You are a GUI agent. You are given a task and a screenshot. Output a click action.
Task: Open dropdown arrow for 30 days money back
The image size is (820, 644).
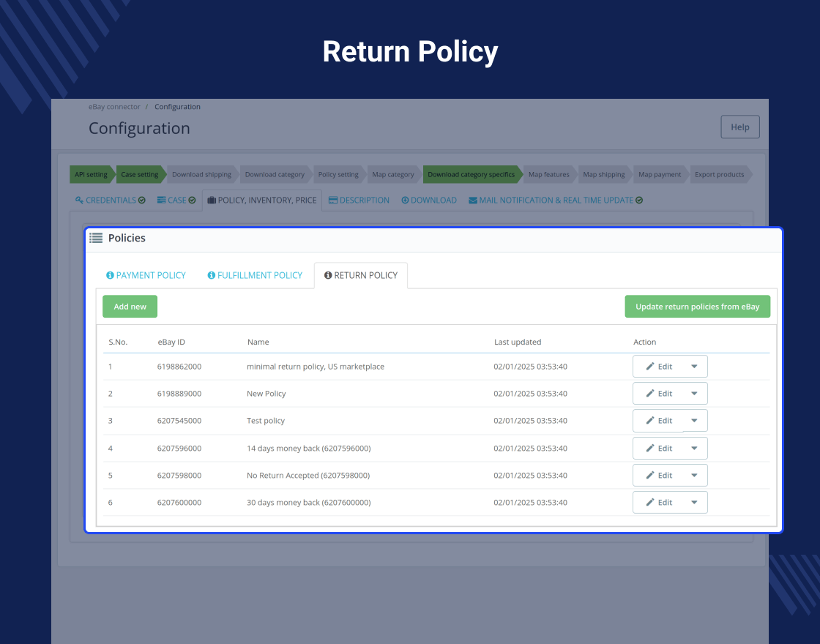(695, 502)
